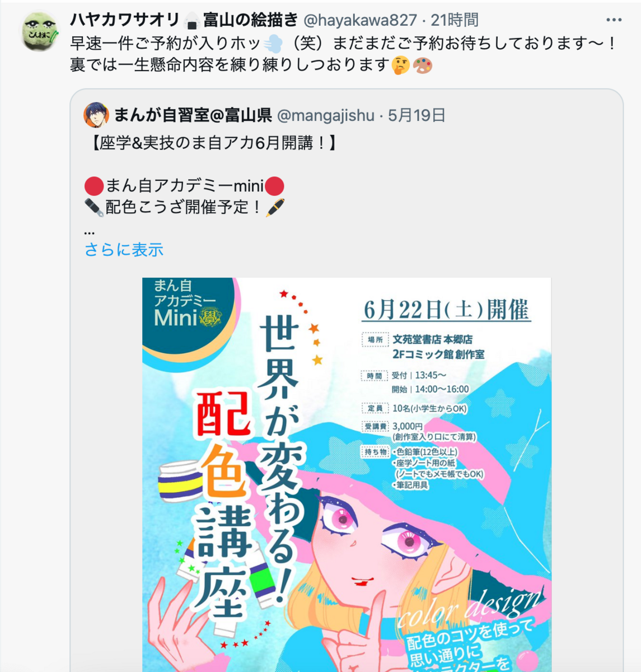Click the 21時間 timestamp

click(455, 21)
